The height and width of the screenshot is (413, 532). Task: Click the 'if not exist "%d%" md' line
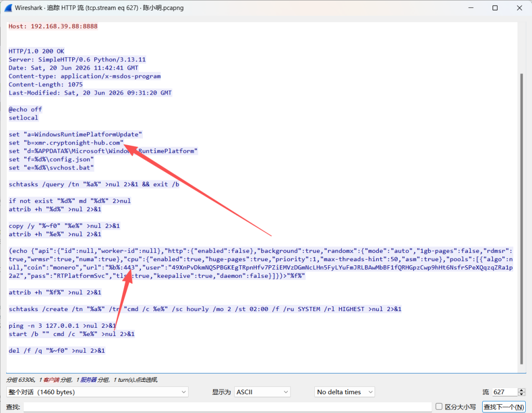[x=70, y=201]
